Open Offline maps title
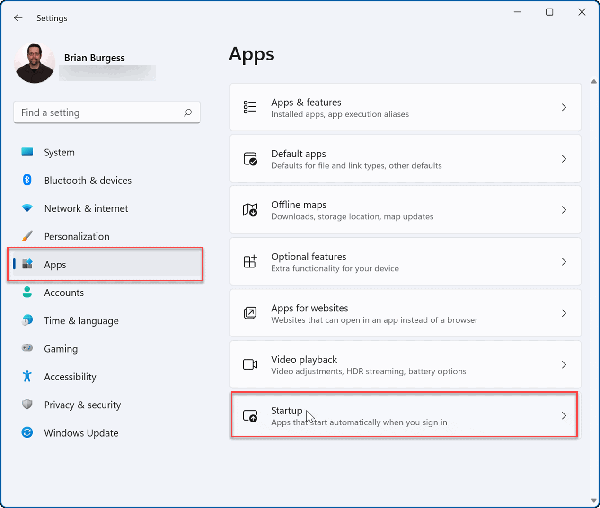The height and width of the screenshot is (508, 600). tap(298, 205)
